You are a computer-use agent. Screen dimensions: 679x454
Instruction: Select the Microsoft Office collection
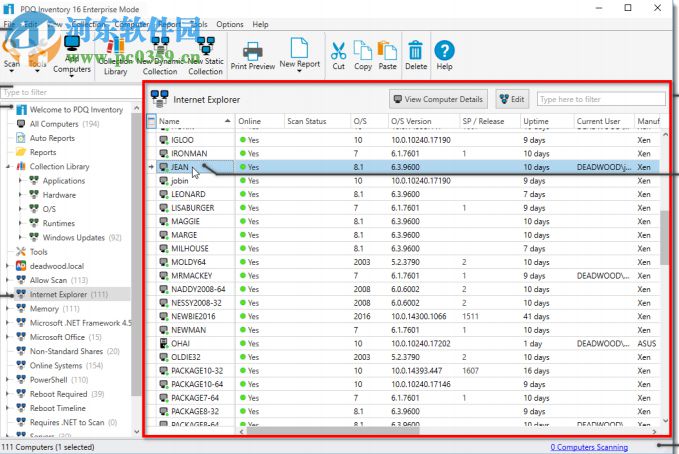[57, 337]
